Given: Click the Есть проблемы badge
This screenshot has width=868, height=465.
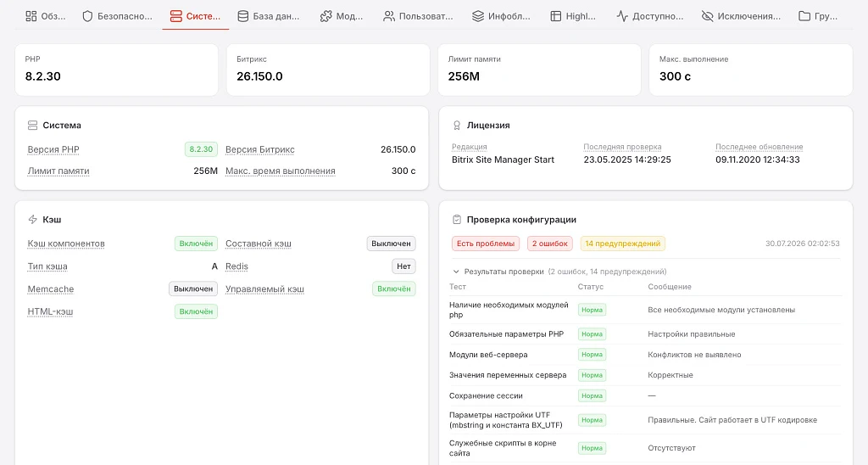Looking at the screenshot, I should click(486, 244).
